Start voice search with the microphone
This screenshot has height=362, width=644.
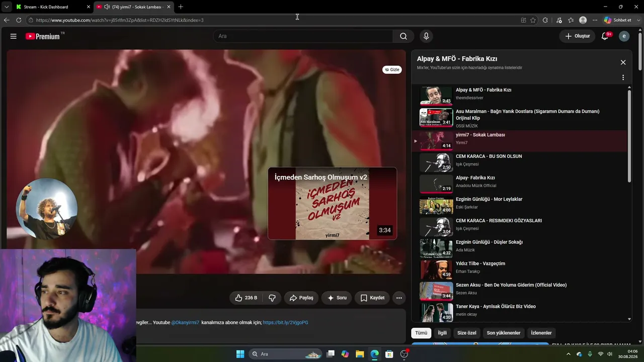426,36
